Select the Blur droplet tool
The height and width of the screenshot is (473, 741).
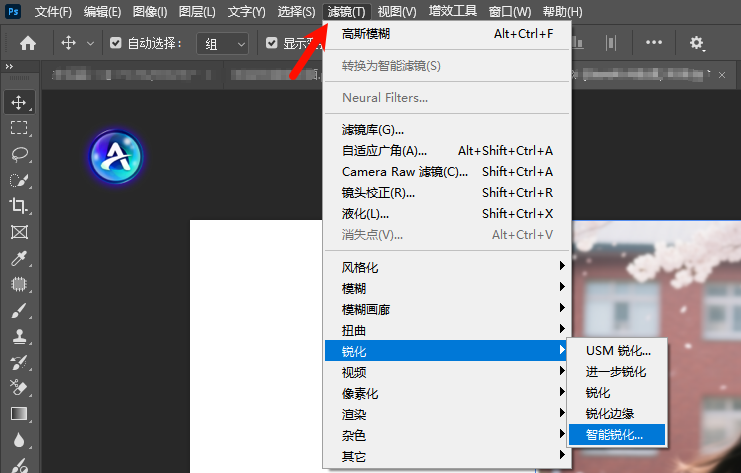tap(19, 440)
